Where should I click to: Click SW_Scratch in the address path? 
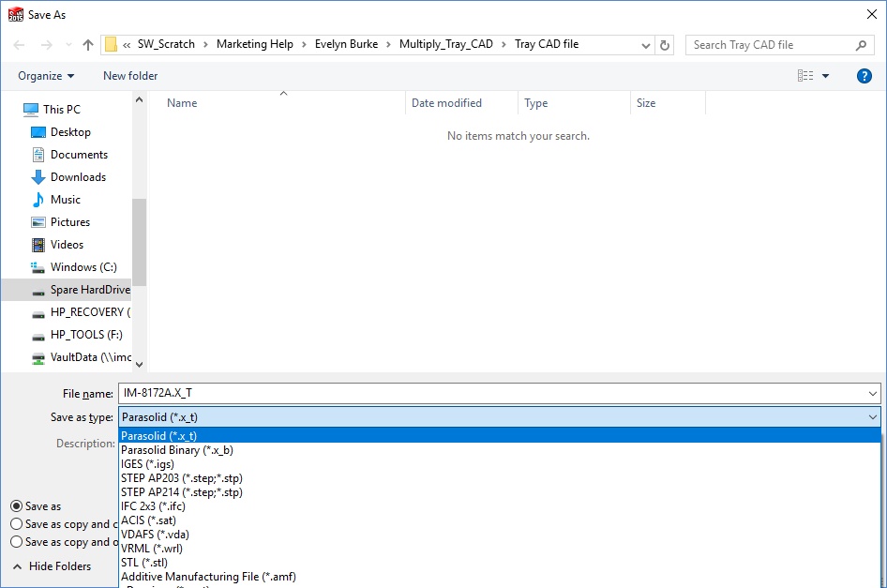pyautogui.click(x=166, y=44)
